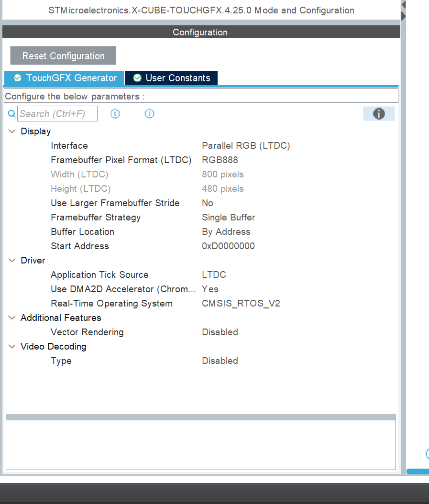This screenshot has width=429, height=504.
Task: Collapse the Driver section
Action: click(11, 260)
